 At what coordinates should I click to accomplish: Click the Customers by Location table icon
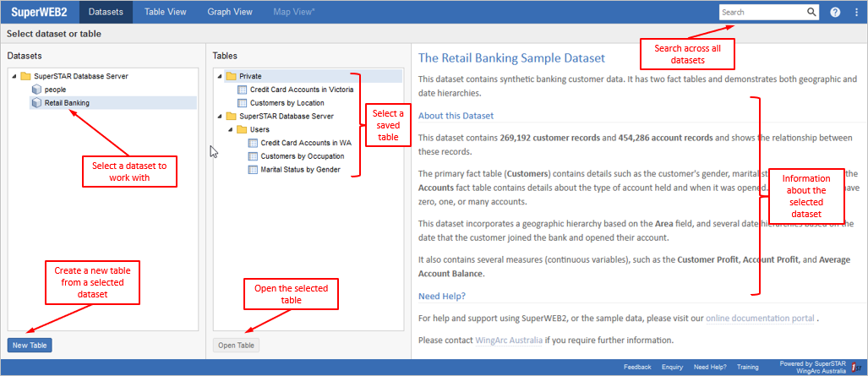coord(243,103)
